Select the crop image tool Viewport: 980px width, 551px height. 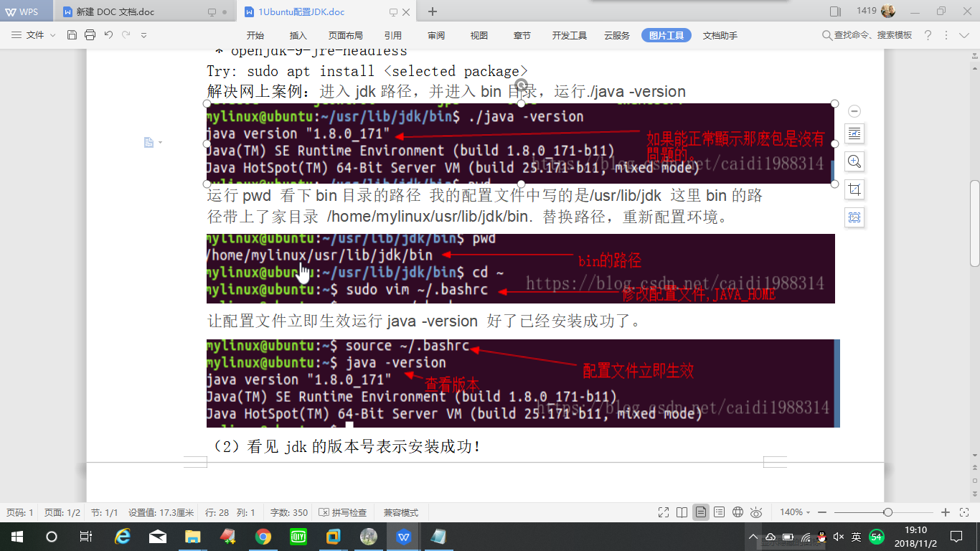coord(854,189)
